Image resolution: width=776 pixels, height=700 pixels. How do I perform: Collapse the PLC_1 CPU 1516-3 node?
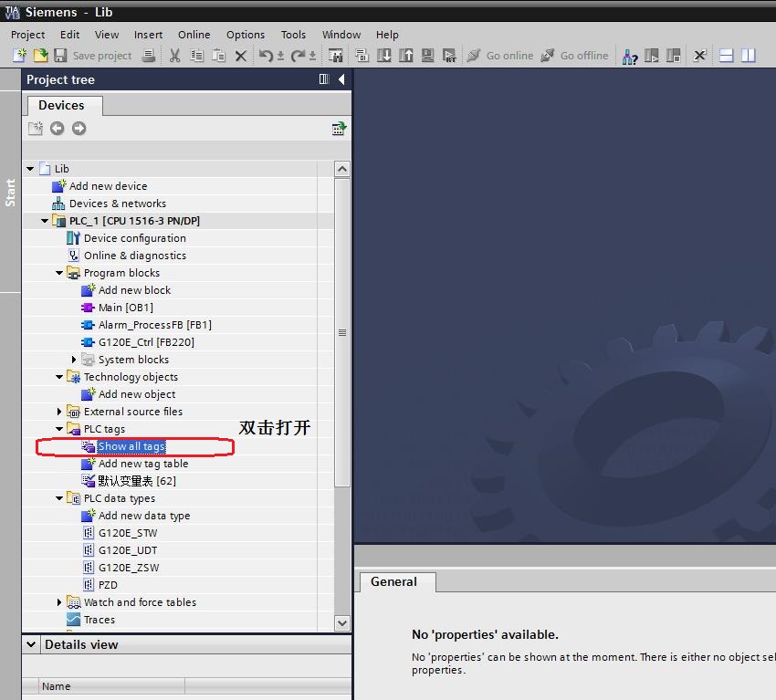click(45, 221)
